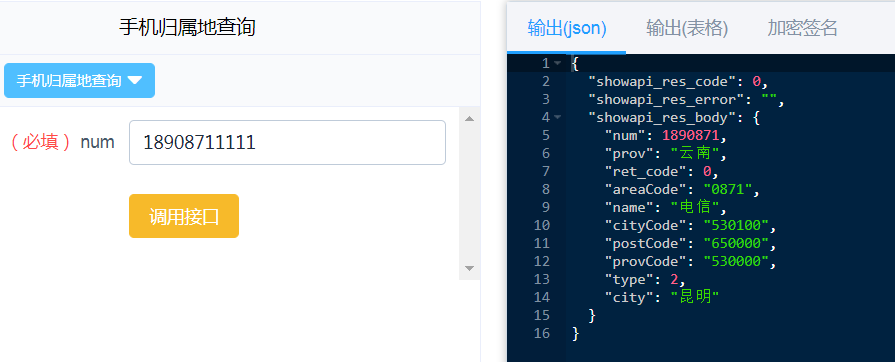
Task: Click the form scrollbar down arrow
Action: tap(469, 268)
